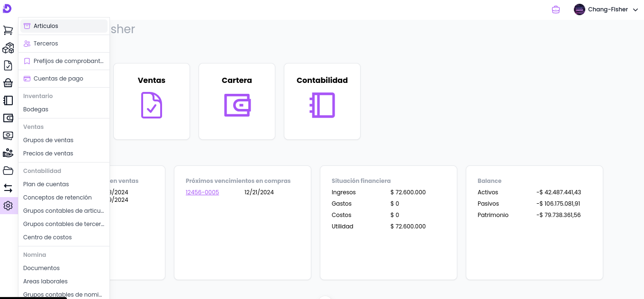644x299 pixels.
Task: Open the Contabilidad module card
Action: pos(322,101)
